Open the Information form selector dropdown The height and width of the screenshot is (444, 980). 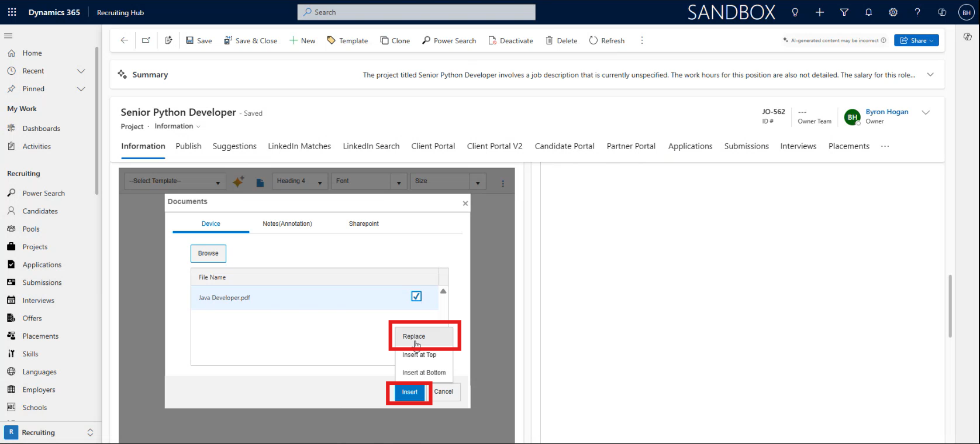click(x=178, y=126)
